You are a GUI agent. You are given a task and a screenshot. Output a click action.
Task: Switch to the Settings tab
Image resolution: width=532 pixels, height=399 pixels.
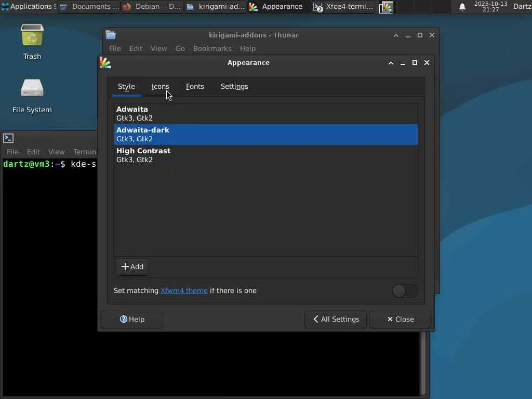click(x=234, y=87)
